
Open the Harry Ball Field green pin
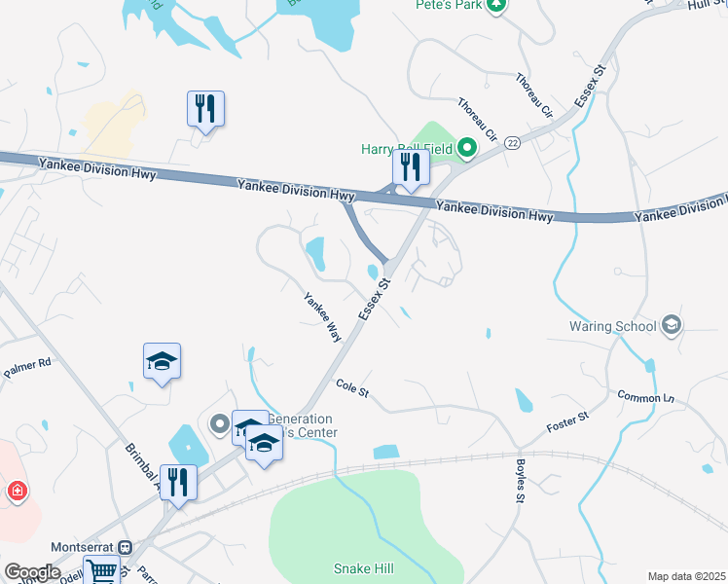(467, 149)
